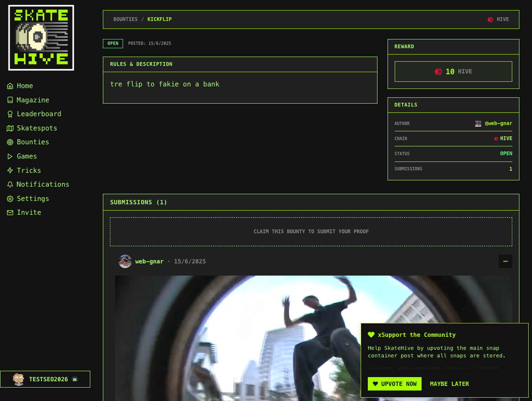This screenshot has width=532, height=401.
Task: Click the Leaderboard award icon
Action: (10, 114)
